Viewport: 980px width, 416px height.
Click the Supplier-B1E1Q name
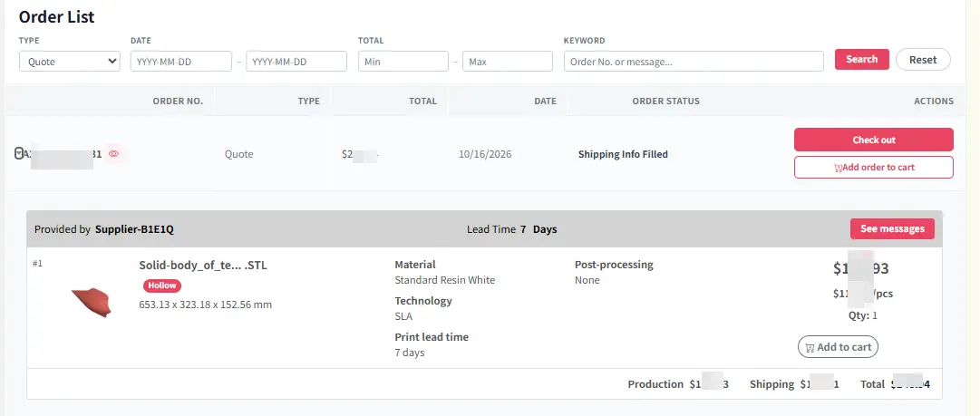point(134,229)
